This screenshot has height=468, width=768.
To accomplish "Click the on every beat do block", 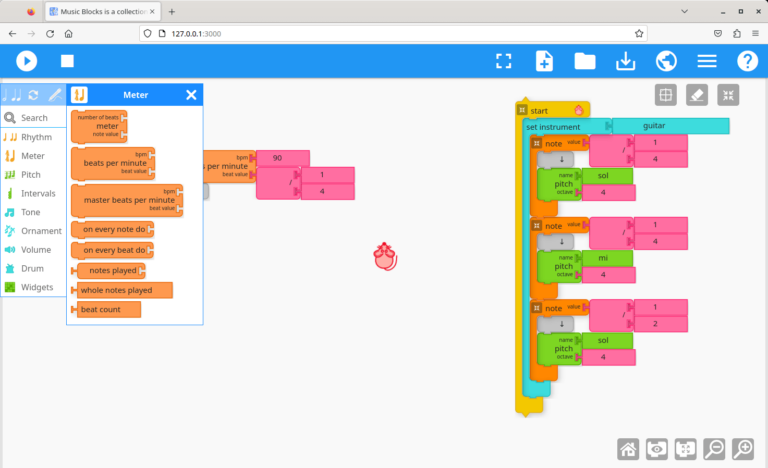I will [x=113, y=250].
